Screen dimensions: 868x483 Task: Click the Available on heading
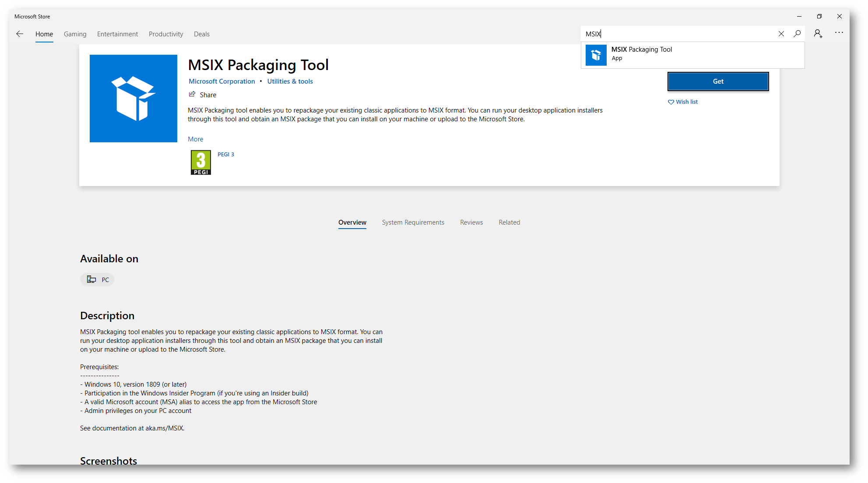pos(109,259)
